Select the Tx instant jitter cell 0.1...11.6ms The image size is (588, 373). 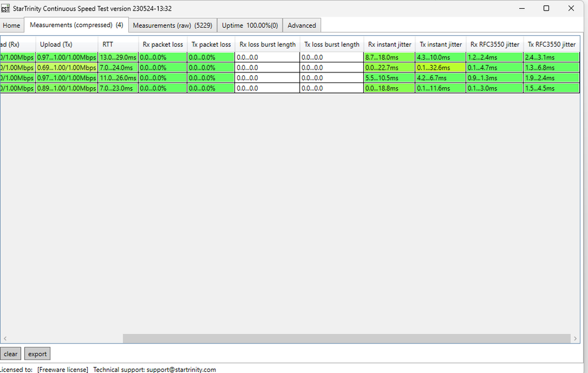click(441, 88)
